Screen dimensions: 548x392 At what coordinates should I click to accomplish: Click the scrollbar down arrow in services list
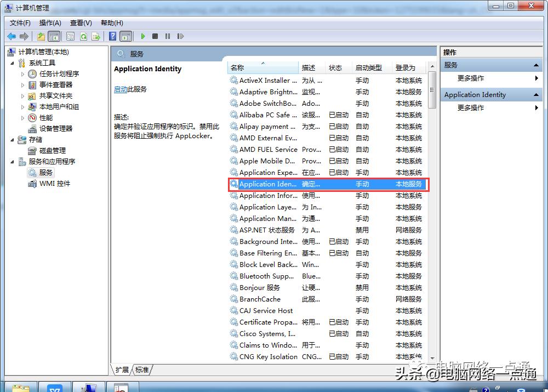(x=432, y=359)
